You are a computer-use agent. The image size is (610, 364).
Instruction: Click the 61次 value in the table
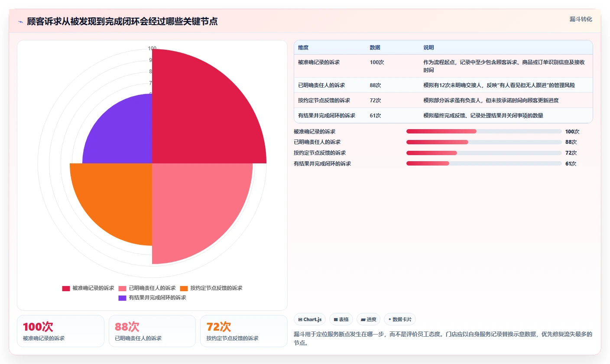click(375, 116)
